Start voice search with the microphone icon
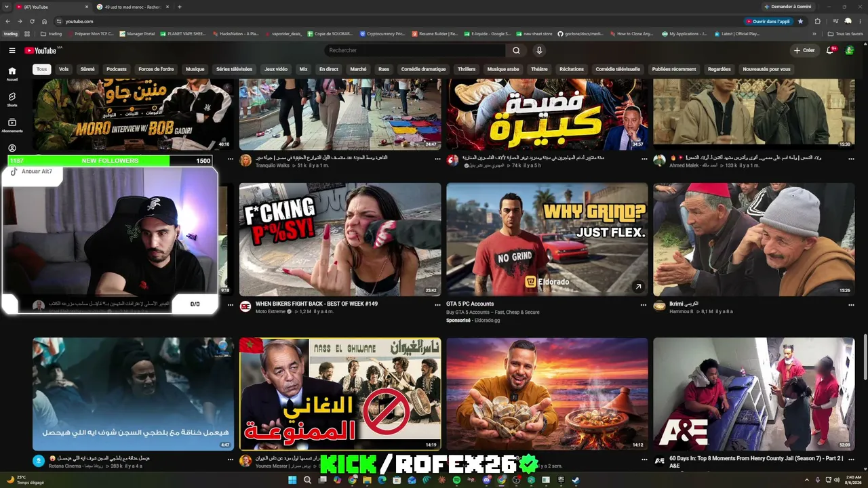Viewport: 868px width, 488px height. [x=539, y=50]
